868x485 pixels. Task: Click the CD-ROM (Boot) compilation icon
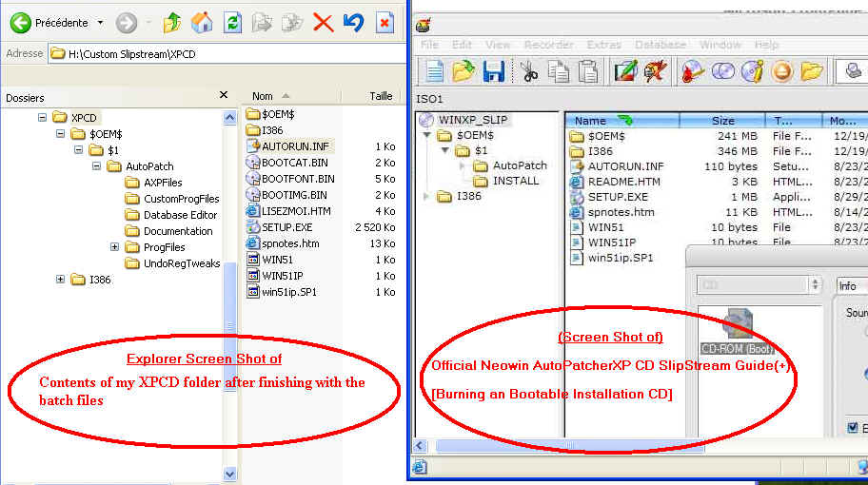[738, 331]
